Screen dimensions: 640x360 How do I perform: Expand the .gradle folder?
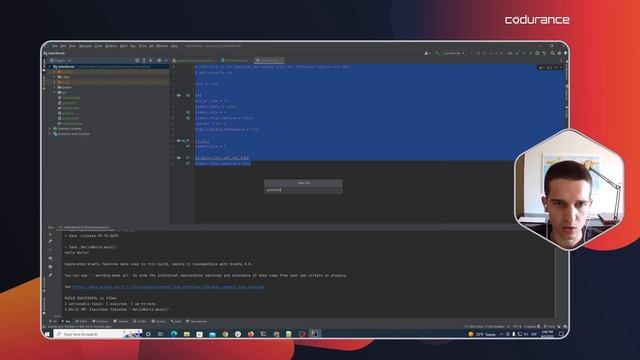[55, 72]
